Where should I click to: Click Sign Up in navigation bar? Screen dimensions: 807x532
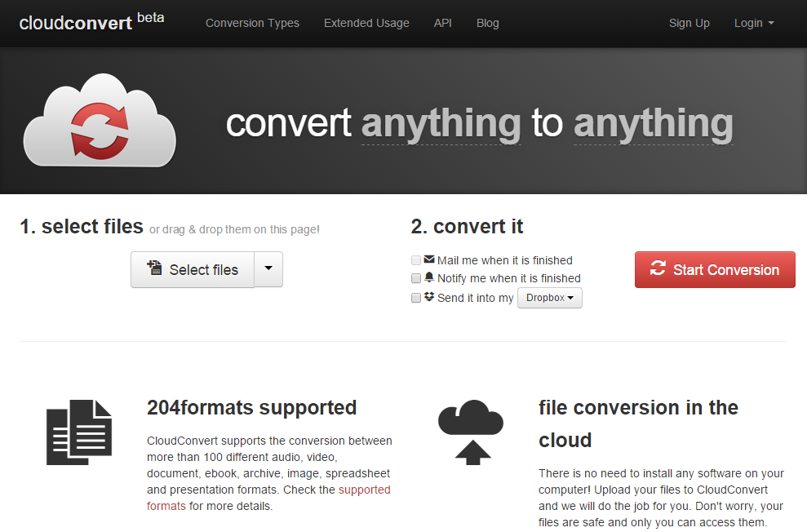[689, 23]
